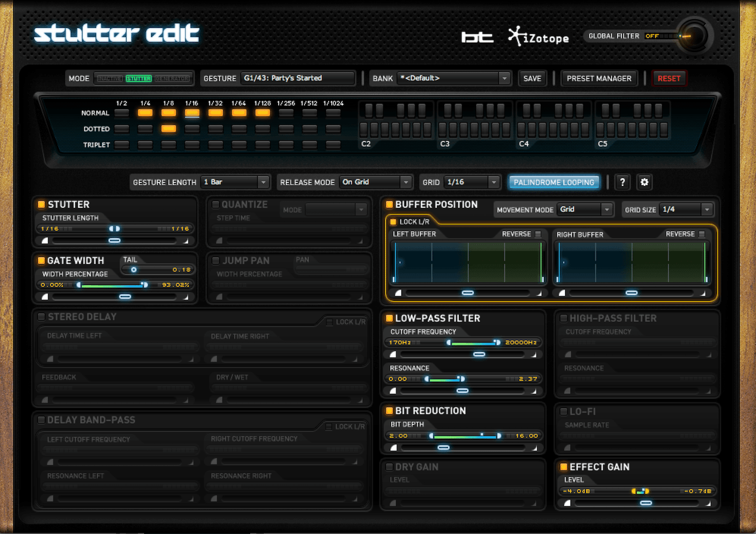Click left curve icon under Effect Gain Level
Screen dimensions: 756x534
(567, 503)
